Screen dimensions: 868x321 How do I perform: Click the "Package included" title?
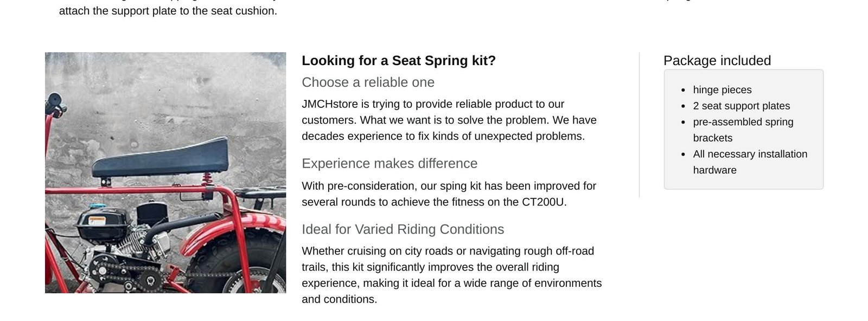click(x=717, y=61)
